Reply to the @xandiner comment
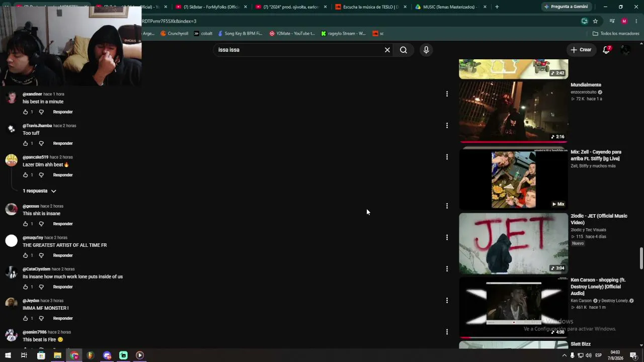 click(63, 112)
